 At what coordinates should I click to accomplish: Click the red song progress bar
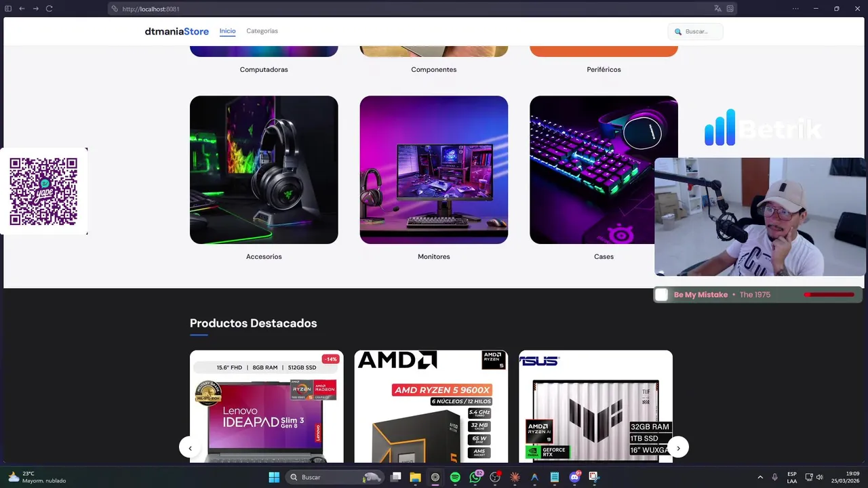829,295
